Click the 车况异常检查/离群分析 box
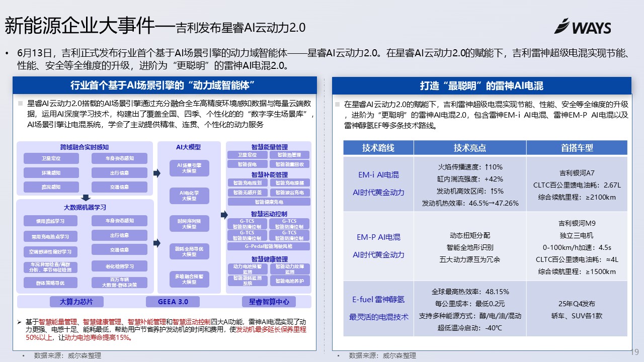Screen dimensions: 644x362 [x=51, y=267]
